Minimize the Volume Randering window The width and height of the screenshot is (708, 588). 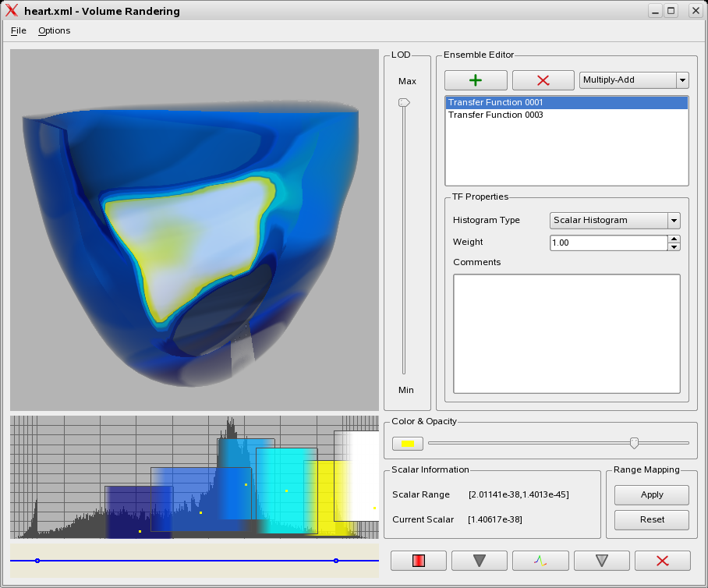coord(655,11)
